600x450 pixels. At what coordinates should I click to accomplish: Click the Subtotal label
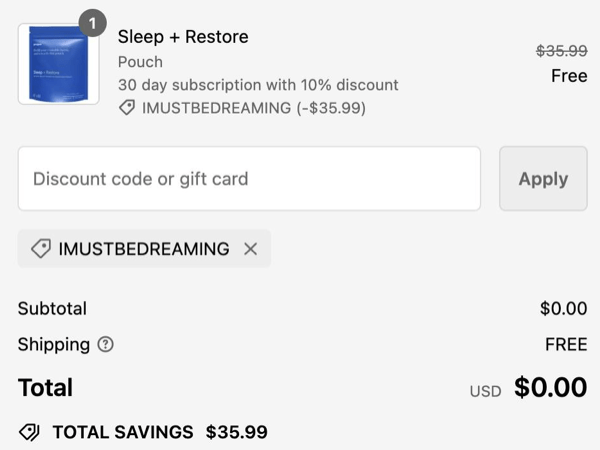tap(52, 309)
